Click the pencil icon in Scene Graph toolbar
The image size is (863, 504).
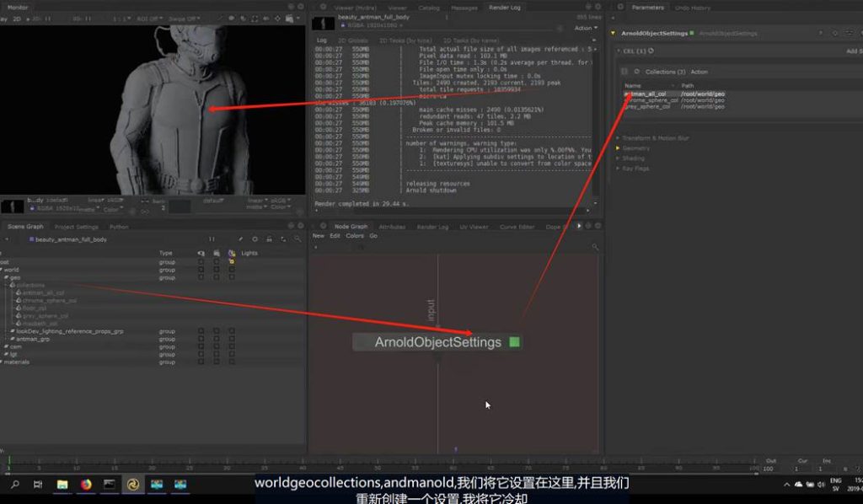[241, 239]
